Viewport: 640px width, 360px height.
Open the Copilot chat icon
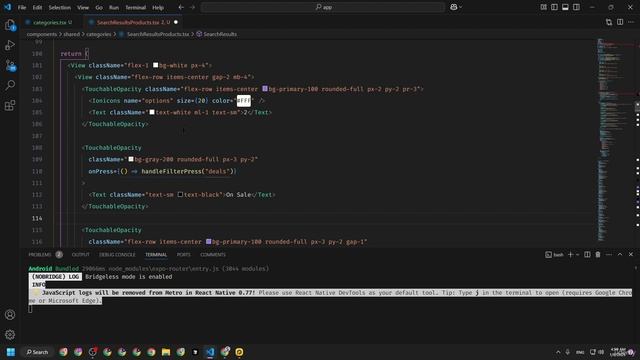pos(453,7)
